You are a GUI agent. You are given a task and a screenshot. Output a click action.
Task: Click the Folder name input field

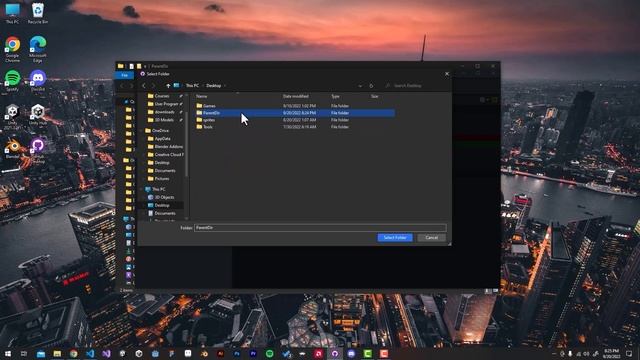tap(320, 228)
